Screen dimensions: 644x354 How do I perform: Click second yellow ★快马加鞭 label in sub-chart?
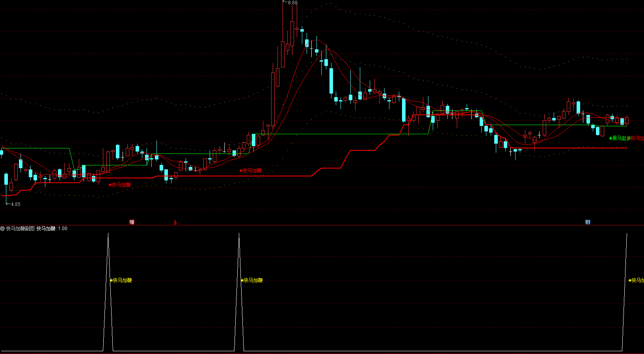[252, 280]
